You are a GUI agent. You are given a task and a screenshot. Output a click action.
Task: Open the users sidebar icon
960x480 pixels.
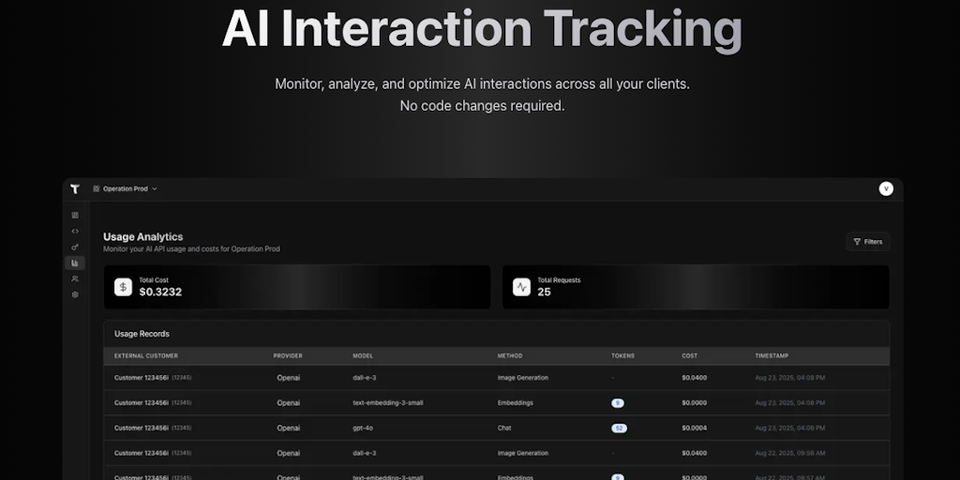(75, 279)
